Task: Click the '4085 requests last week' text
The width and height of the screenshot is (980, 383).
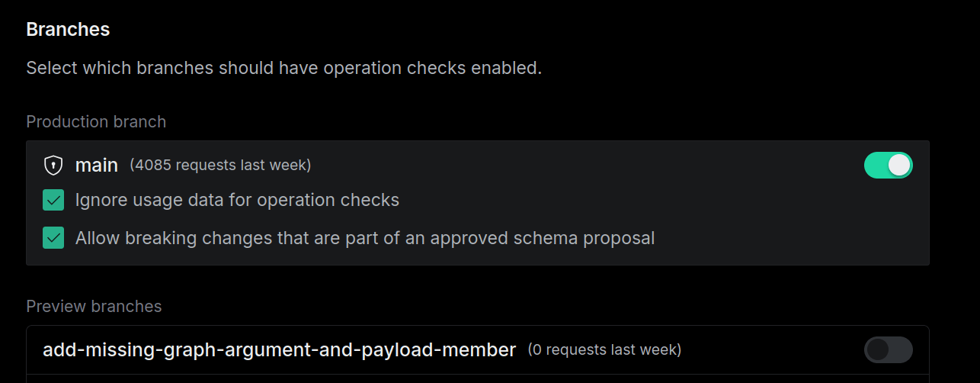Action: (x=220, y=165)
